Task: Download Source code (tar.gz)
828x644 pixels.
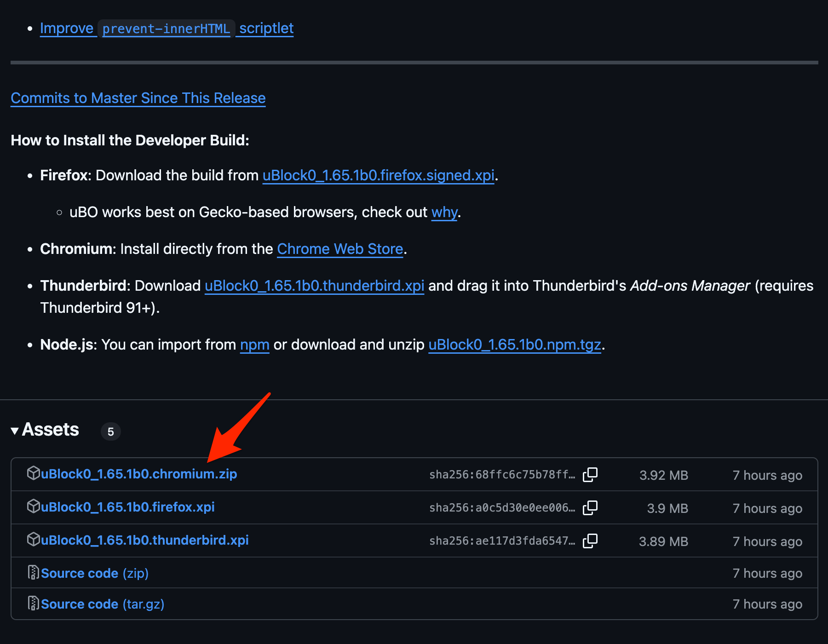Action: coord(103,604)
